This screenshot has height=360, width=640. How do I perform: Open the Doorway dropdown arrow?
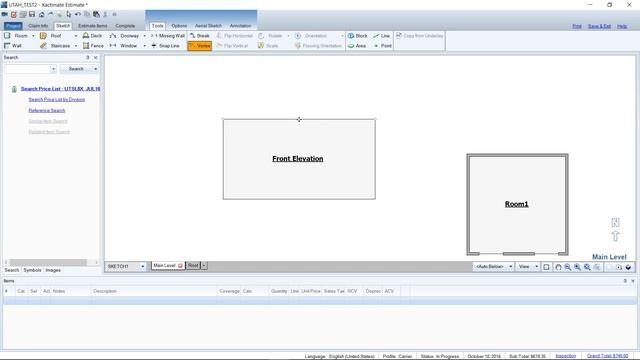[144, 36]
